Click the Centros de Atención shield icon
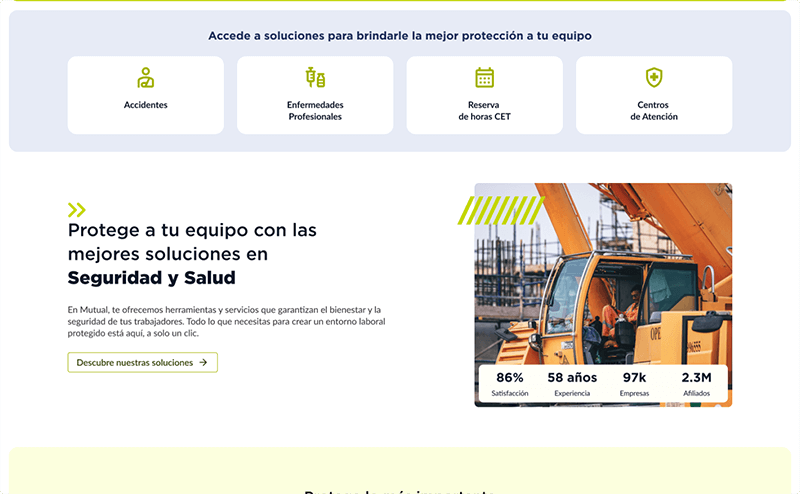This screenshot has width=800, height=494. coord(654,78)
